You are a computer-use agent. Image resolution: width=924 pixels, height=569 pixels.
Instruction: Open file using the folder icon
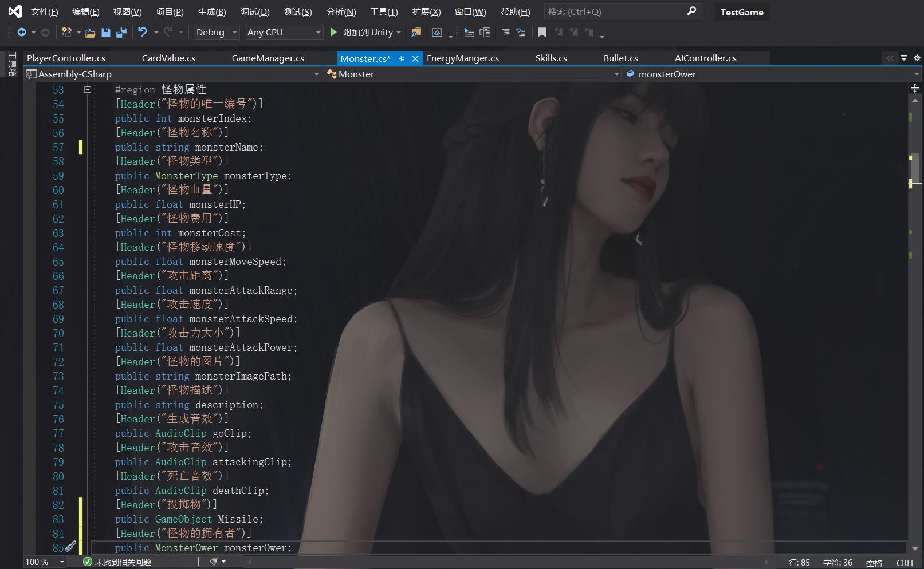click(90, 33)
